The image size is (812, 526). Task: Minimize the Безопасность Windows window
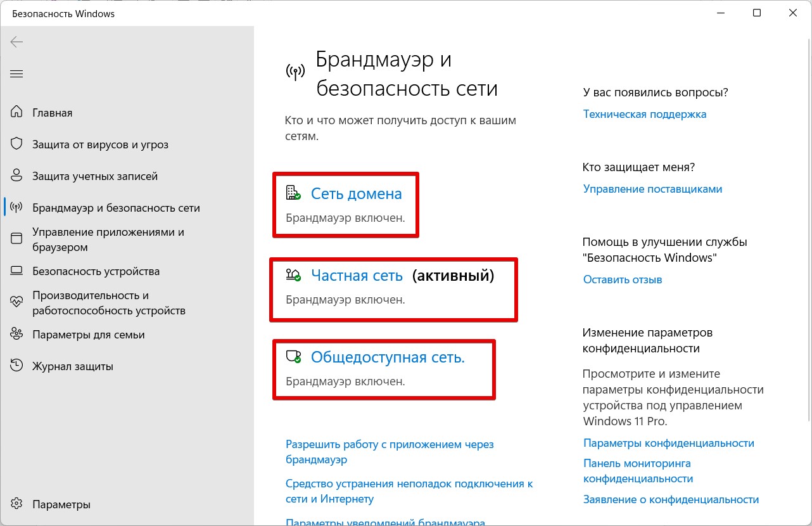click(721, 13)
